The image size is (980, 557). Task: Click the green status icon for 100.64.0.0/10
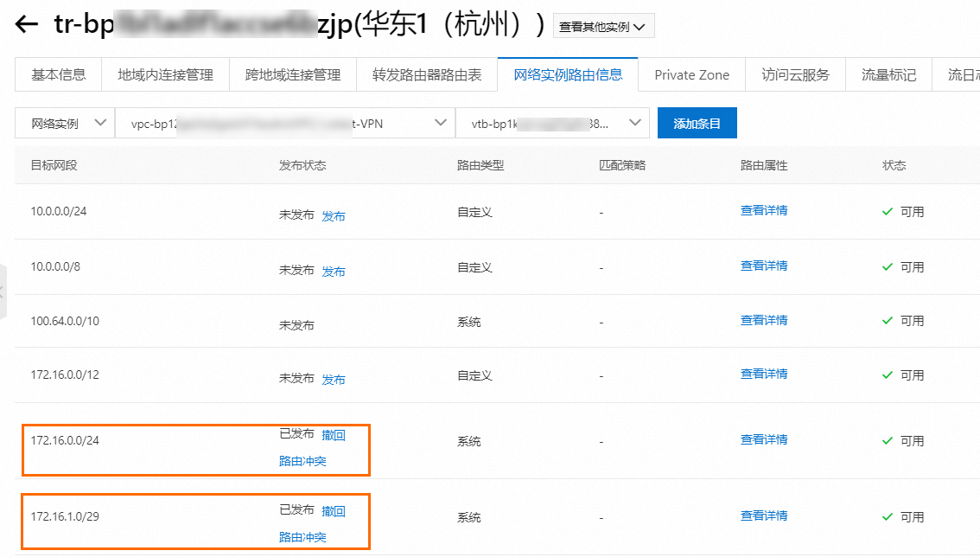coord(887,321)
